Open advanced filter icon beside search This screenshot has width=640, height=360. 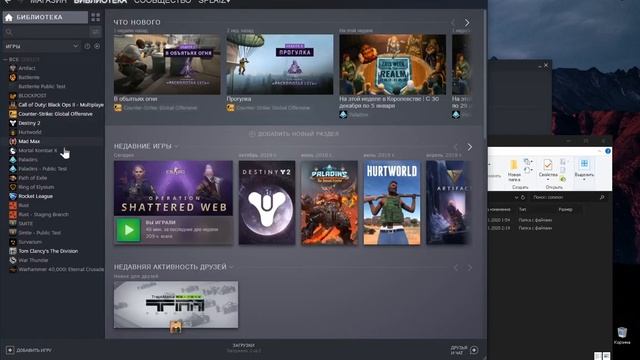tap(96, 32)
